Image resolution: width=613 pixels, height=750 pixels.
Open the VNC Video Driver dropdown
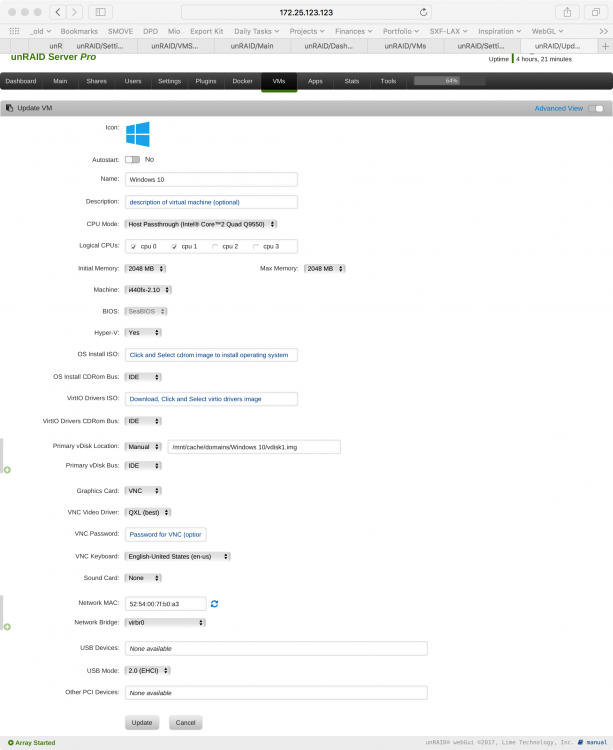click(x=148, y=512)
